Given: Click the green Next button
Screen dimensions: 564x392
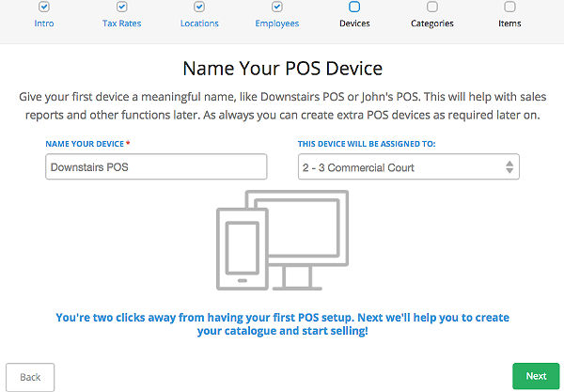Looking at the screenshot, I should coord(536,376).
